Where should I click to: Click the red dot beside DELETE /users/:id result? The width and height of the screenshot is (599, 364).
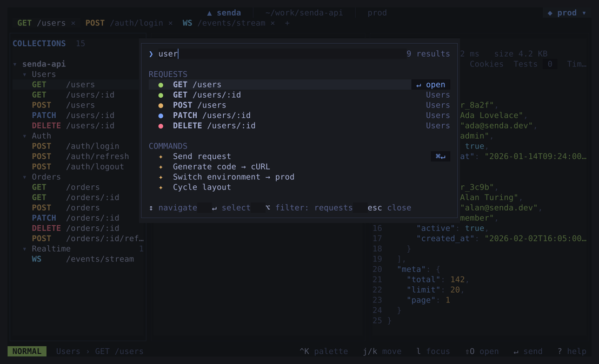[161, 126]
